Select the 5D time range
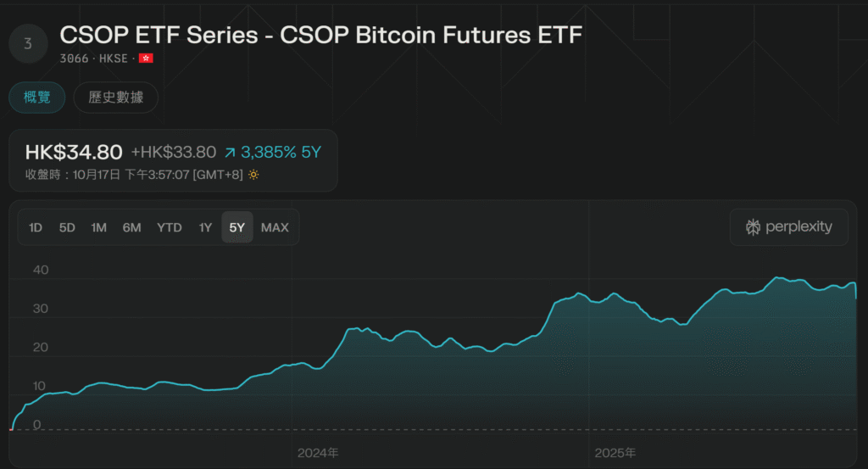Screen dimensions: 868x469 pyautogui.click(x=67, y=227)
